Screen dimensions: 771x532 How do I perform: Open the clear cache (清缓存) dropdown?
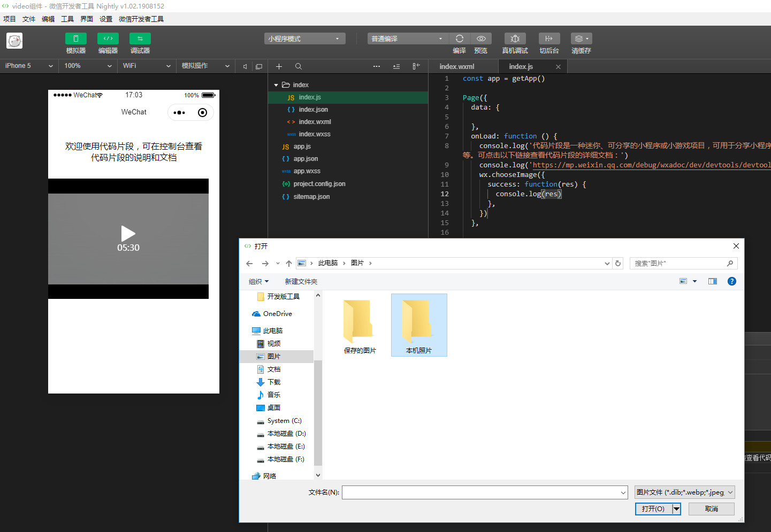581,38
